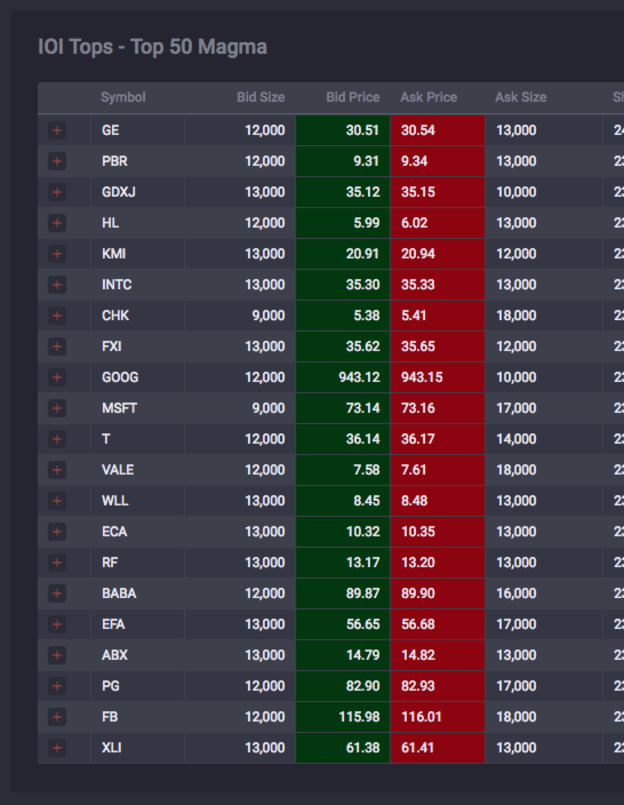Click XLI bid price 61.38
The height and width of the screenshot is (805, 624).
(x=343, y=748)
